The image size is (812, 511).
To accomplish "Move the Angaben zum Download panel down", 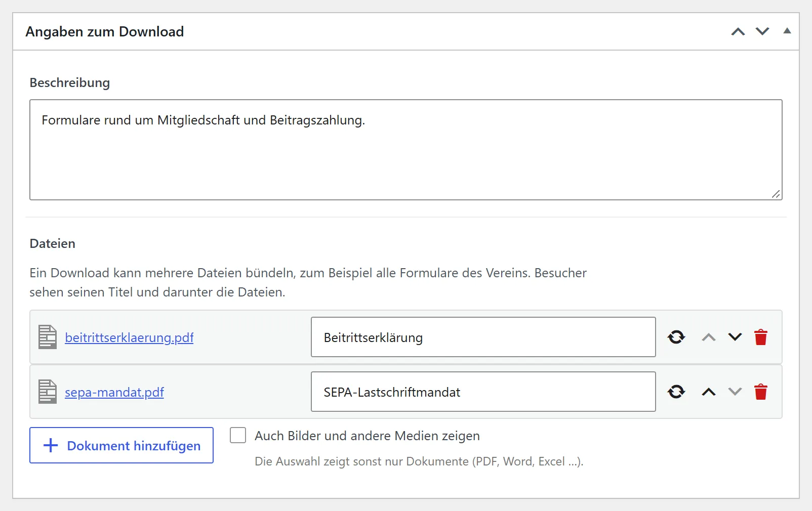I will click(762, 31).
